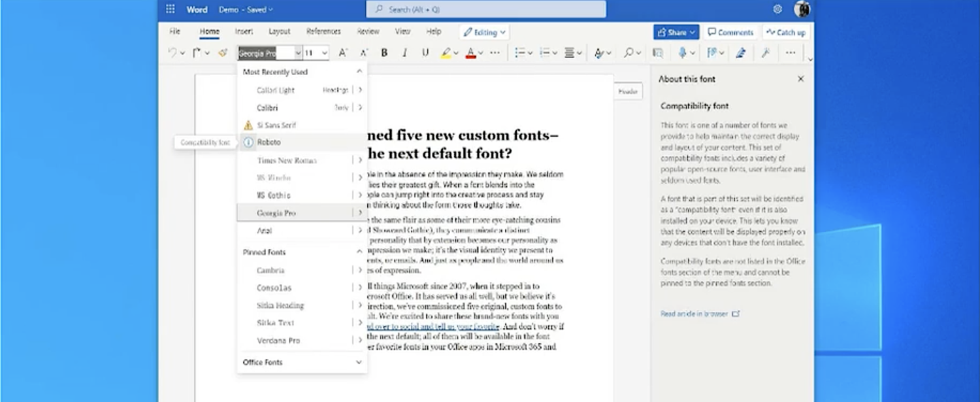The width and height of the screenshot is (980, 402).
Task: Follow the head over to social hyperlink
Action: [x=433, y=326]
